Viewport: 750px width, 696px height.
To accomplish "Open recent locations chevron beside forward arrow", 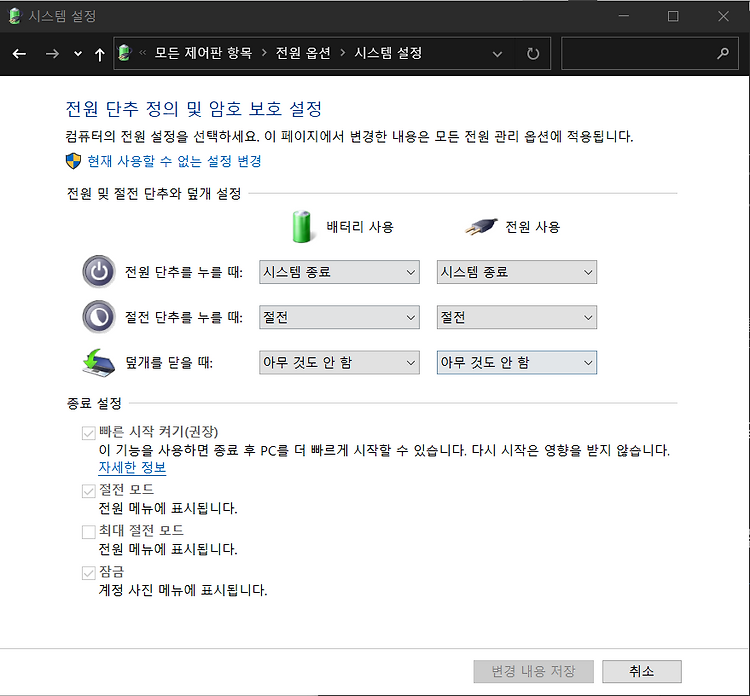I will (78, 54).
